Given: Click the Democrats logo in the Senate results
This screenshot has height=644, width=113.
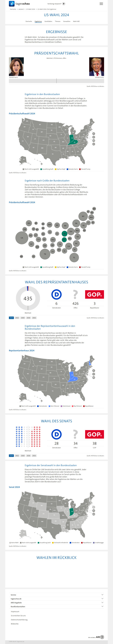Looking at the screenshot, I should click(56, 434).
